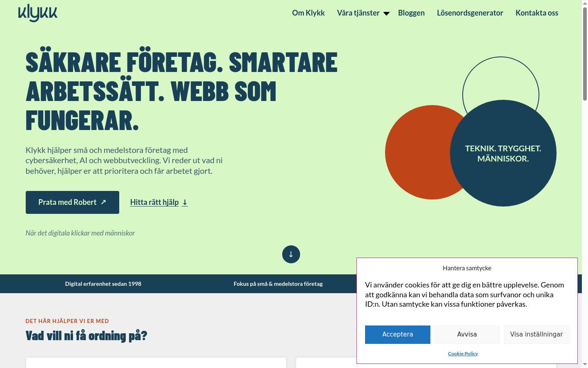This screenshot has height=368, width=588.
Task: Open Kontakta oss
Action: tap(537, 13)
